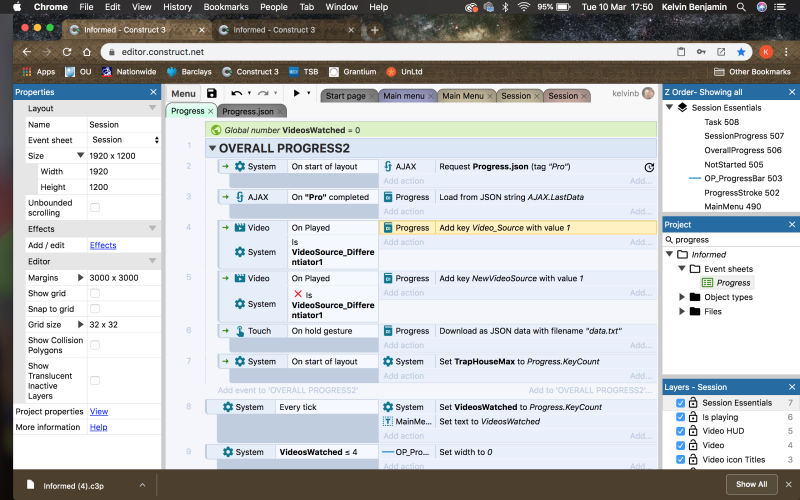
Task: Click the kelvinb user avatar
Action: pyautogui.click(x=648, y=93)
